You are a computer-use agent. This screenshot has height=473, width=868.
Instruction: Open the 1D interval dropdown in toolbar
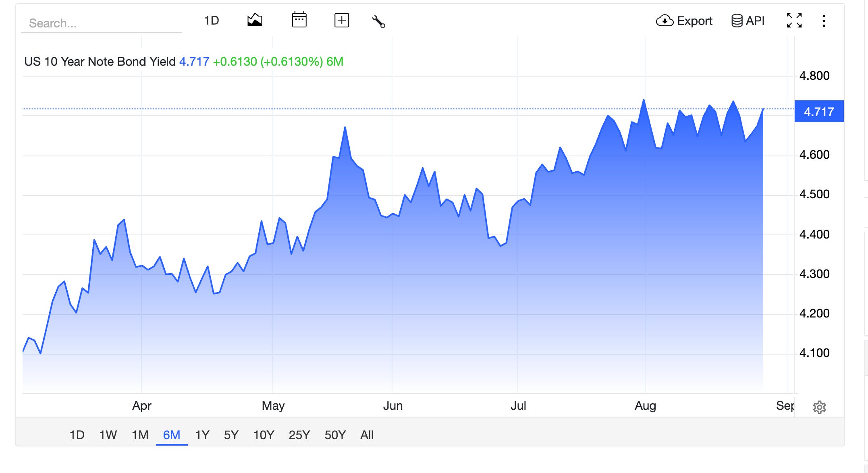click(x=212, y=20)
